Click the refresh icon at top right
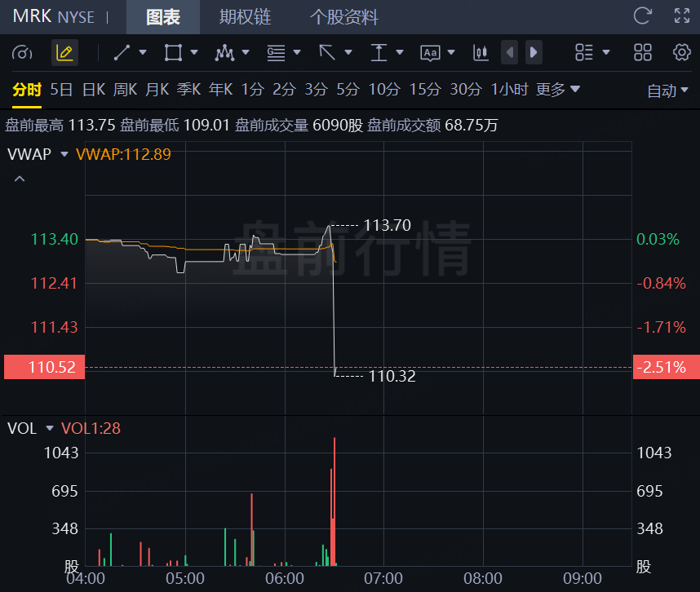Viewport: 700px width, 592px height. (x=643, y=16)
